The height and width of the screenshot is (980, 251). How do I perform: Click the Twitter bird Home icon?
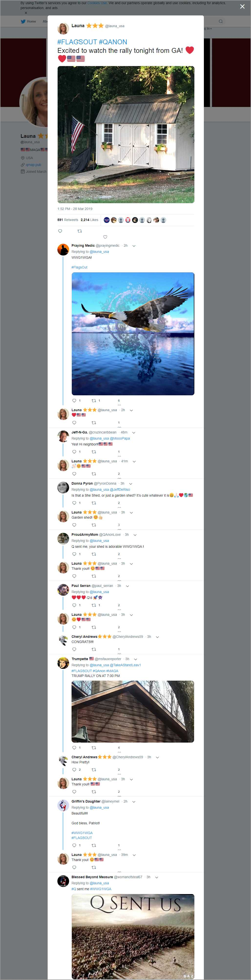(23, 21)
